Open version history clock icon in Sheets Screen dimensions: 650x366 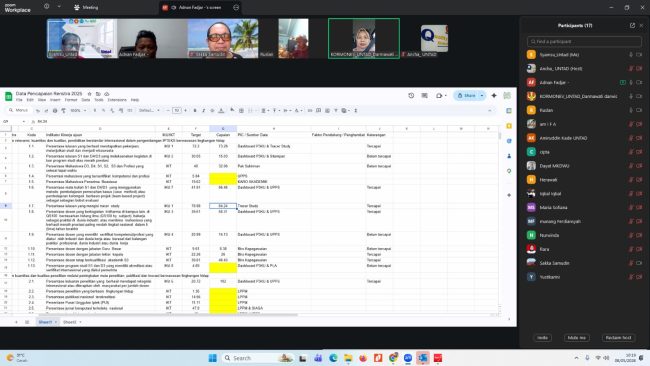(x=411, y=95)
